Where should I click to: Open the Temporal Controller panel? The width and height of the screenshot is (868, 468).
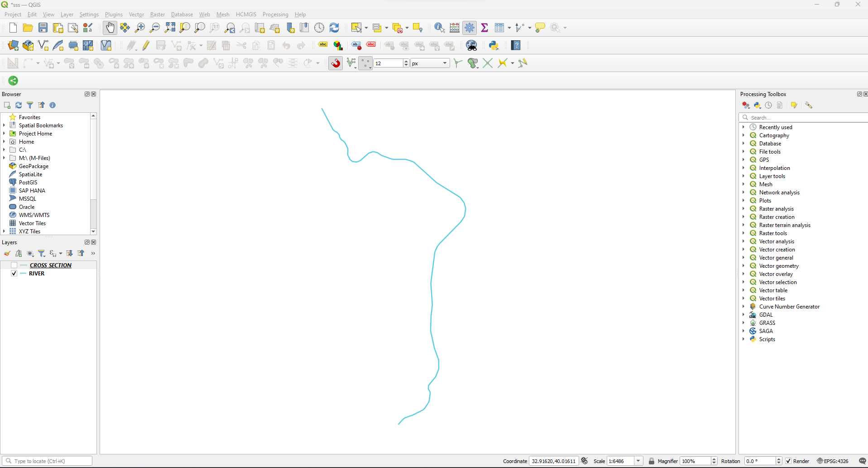(x=319, y=28)
